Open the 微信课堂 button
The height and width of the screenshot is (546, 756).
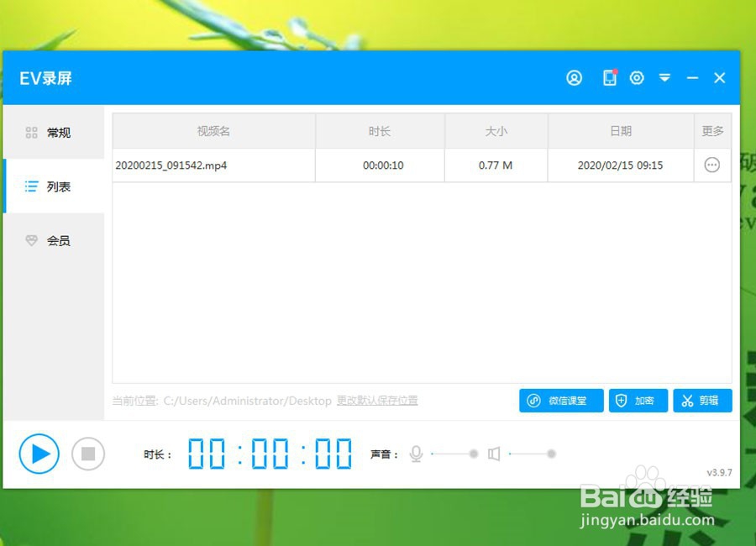(x=561, y=401)
